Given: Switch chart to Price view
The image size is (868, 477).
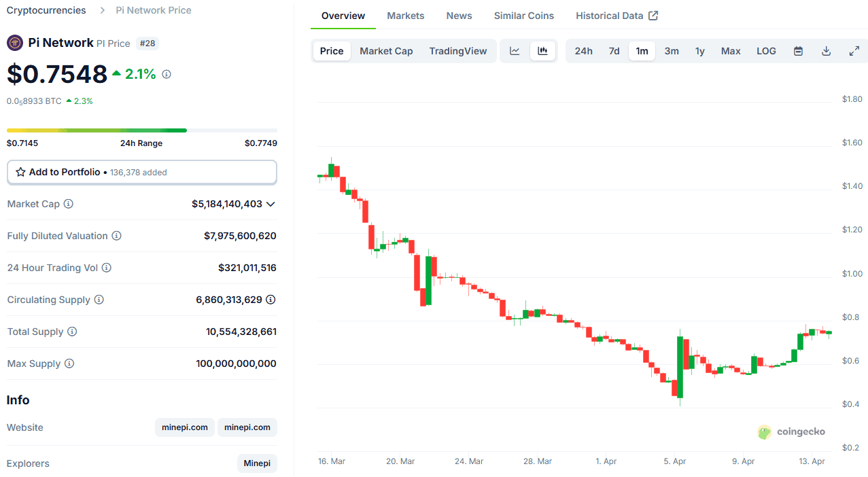Looking at the screenshot, I should tap(332, 51).
